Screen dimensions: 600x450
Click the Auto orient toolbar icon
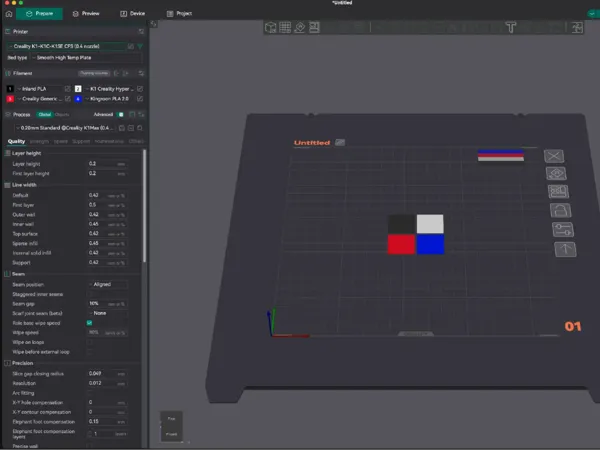point(300,27)
